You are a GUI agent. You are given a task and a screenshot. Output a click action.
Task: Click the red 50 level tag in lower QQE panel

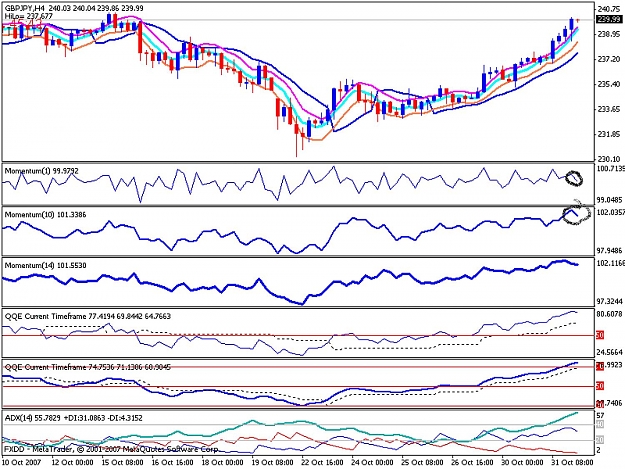pos(600,386)
